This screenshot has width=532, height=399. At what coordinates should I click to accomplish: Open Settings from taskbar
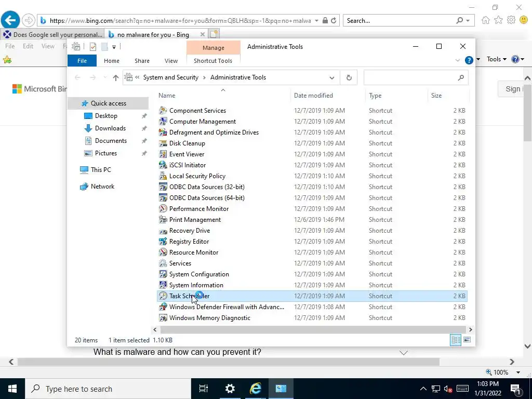230,389
